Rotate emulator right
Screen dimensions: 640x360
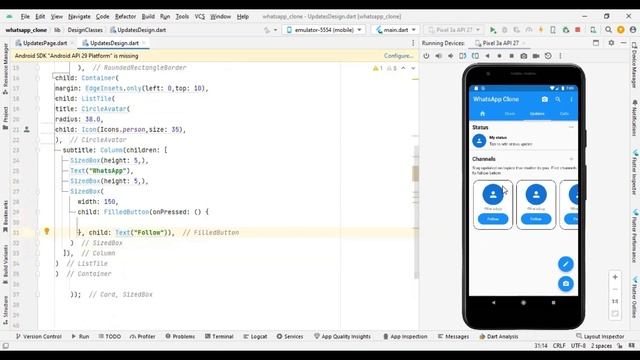point(475,56)
